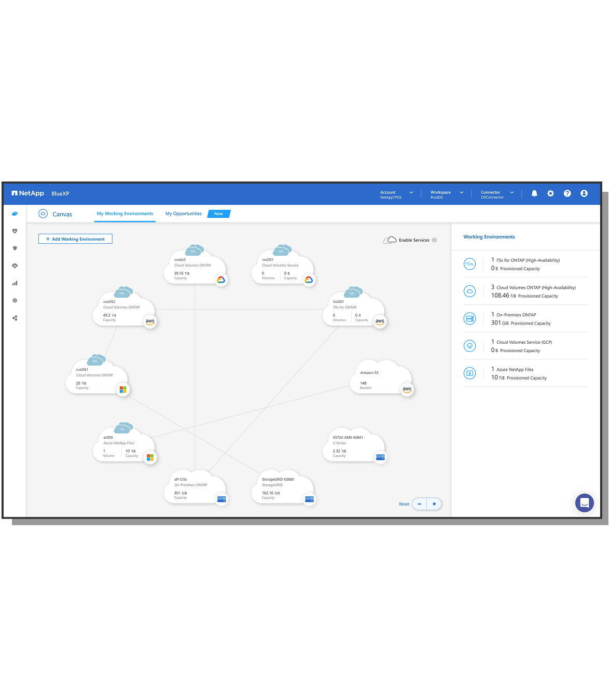This screenshot has width=610, height=700.
Task: Click Add Working Environment button
Action: pyautogui.click(x=75, y=239)
